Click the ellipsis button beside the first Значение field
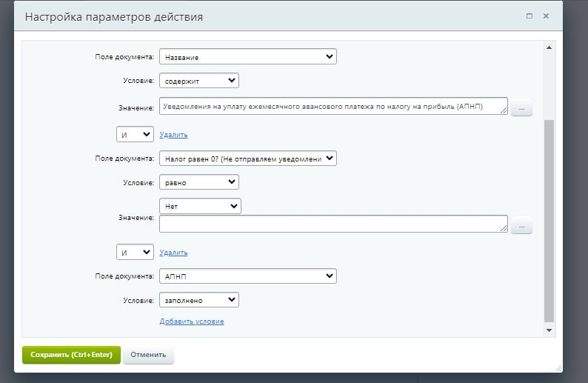This screenshot has width=588, height=383. pyautogui.click(x=521, y=108)
